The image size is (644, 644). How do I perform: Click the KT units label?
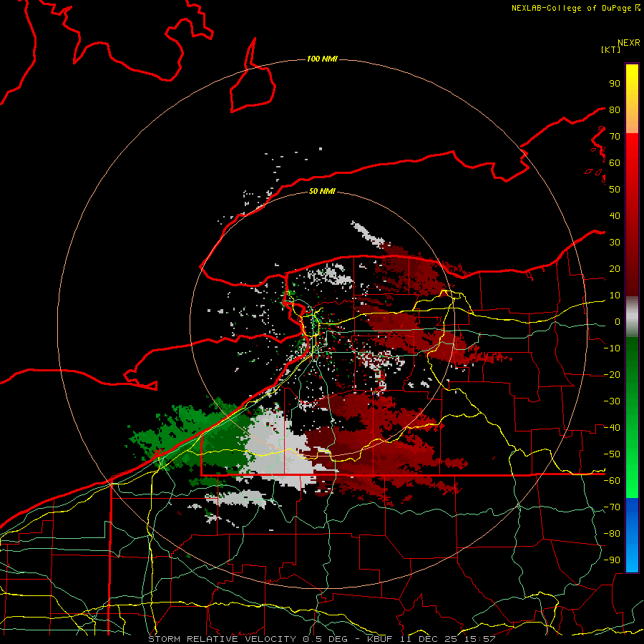pos(611,49)
